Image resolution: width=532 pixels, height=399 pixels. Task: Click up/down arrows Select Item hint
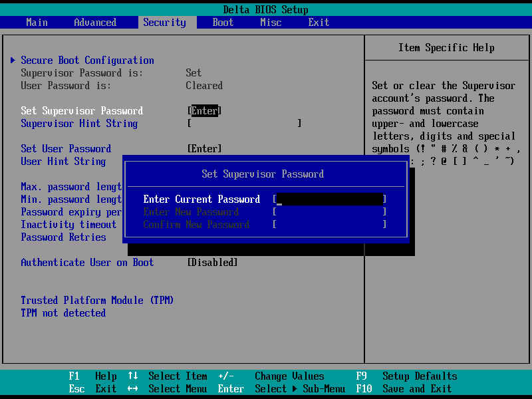(168, 376)
